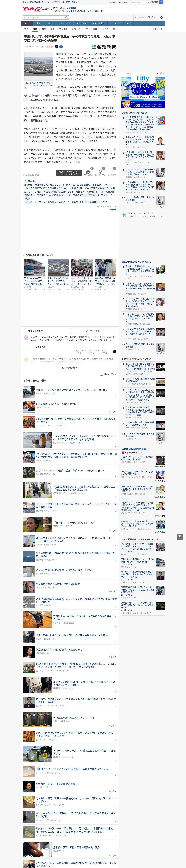Click the magnifier icon beside keyword field
The width and height of the screenshot is (186, 868).
66,17
